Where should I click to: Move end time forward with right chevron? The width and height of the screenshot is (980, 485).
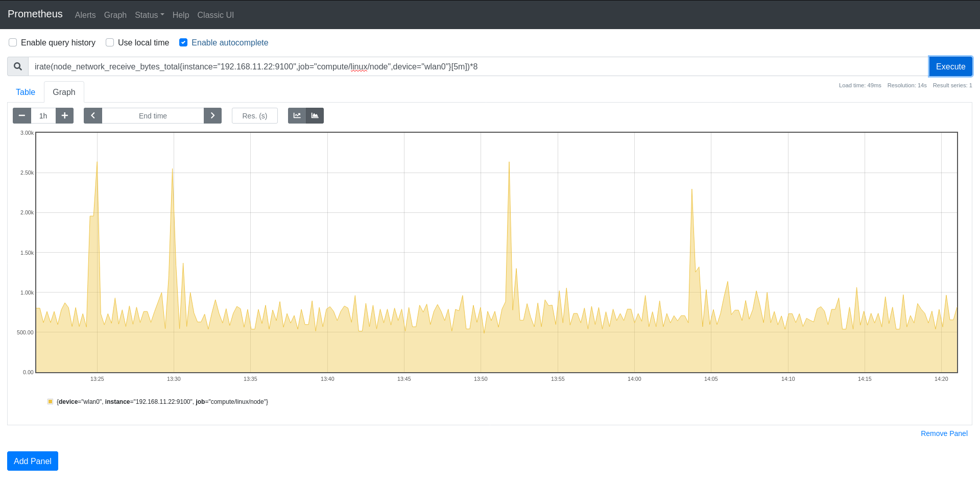click(212, 116)
